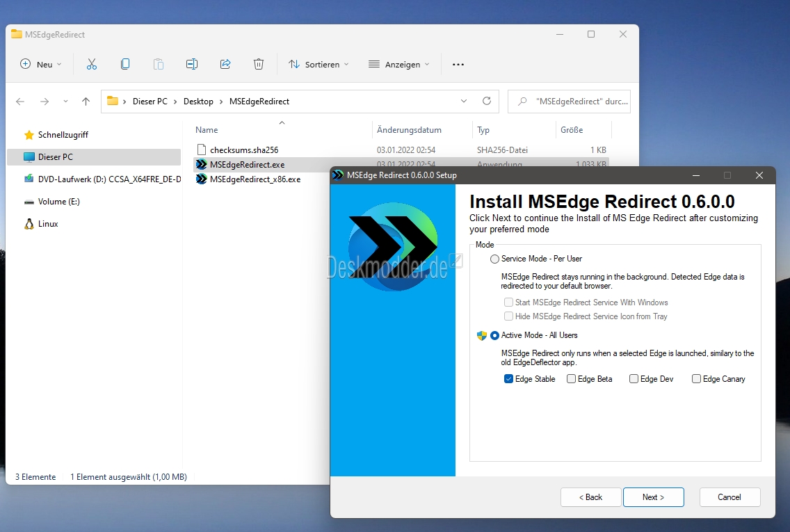Navigate up one folder level arrow
The width and height of the screenshot is (790, 532).
click(86, 102)
